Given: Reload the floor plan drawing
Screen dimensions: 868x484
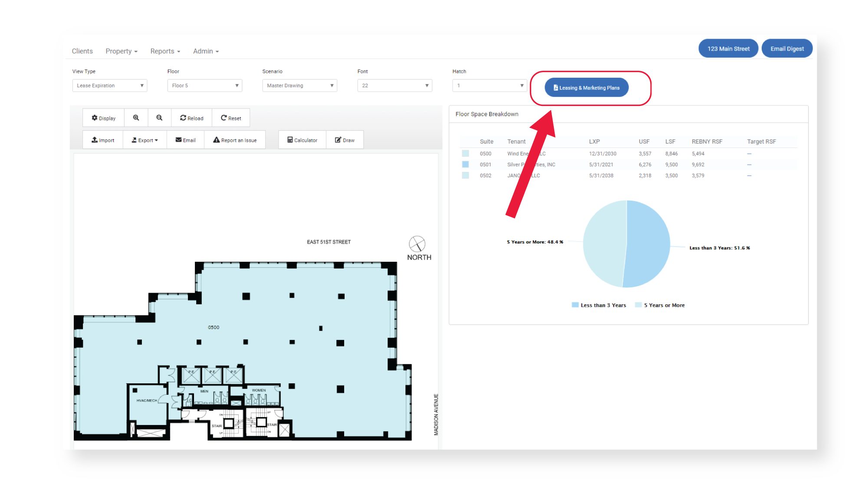Looking at the screenshot, I should (x=191, y=118).
